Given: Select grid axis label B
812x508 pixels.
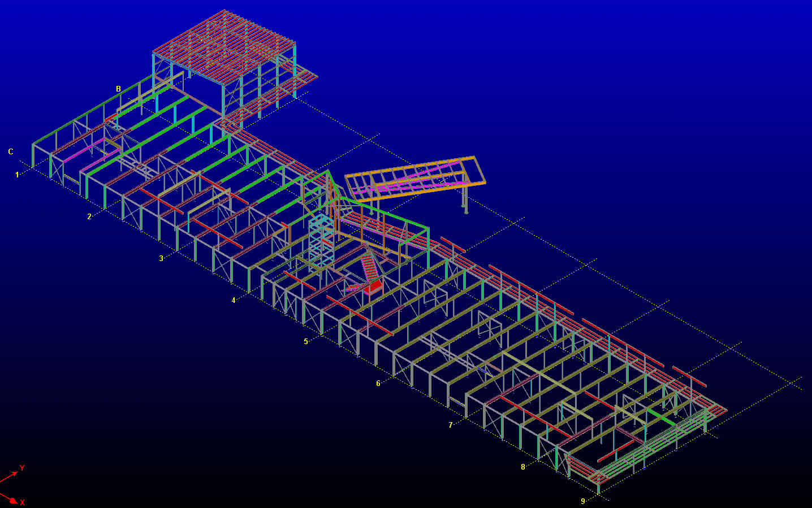Looking at the screenshot, I should (119, 89).
